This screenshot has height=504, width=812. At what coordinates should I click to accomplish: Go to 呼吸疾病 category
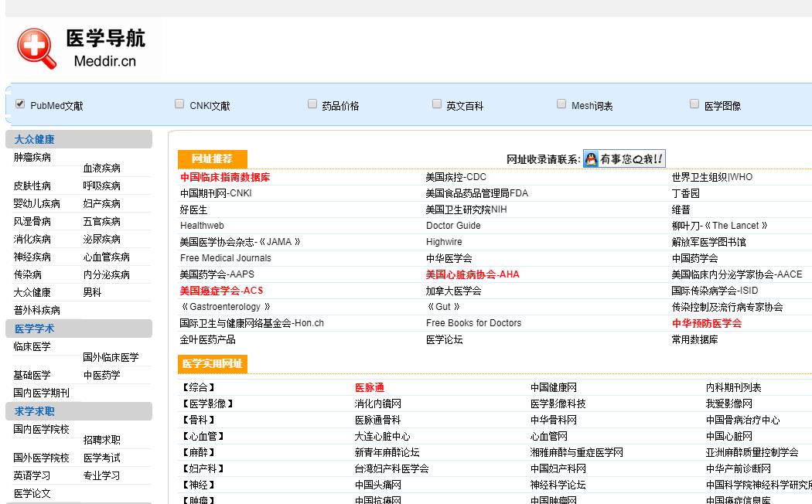pyautogui.click(x=101, y=186)
